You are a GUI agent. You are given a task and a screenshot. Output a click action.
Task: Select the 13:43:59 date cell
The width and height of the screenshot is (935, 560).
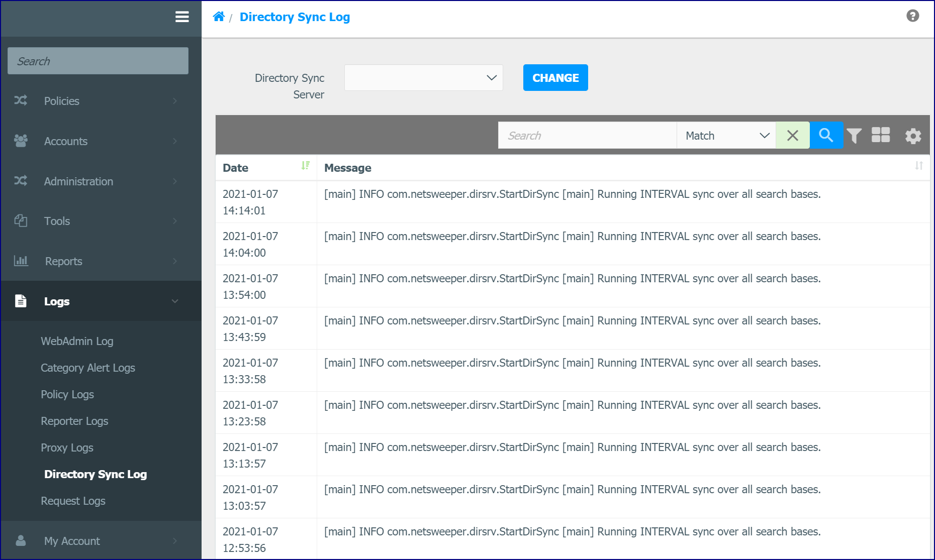coord(266,328)
